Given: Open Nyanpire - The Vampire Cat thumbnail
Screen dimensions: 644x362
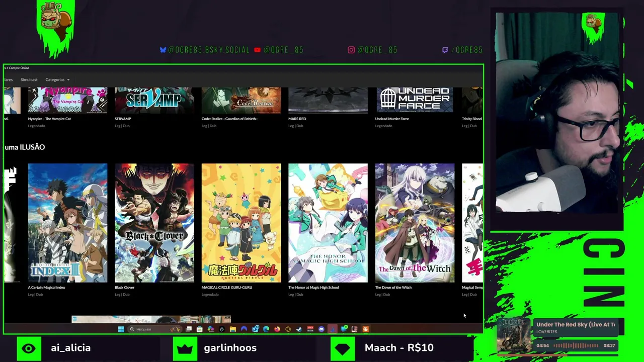Looking at the screenshot, I should point(67,100).
